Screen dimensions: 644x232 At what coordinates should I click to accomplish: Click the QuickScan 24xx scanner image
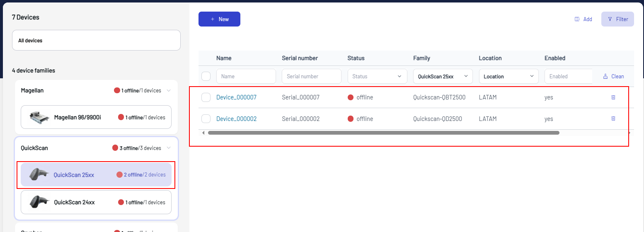39,202
